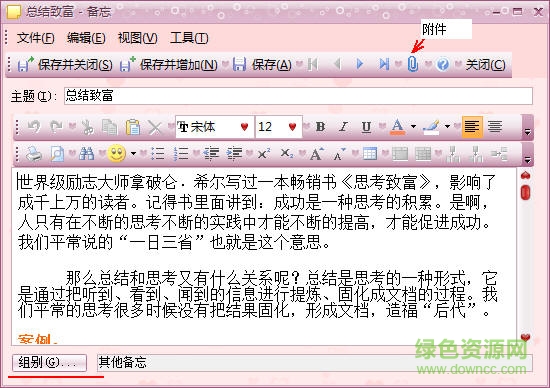Click the delete X icon
The height and width of the screenshot is (388, 550).
coord(155,127)
